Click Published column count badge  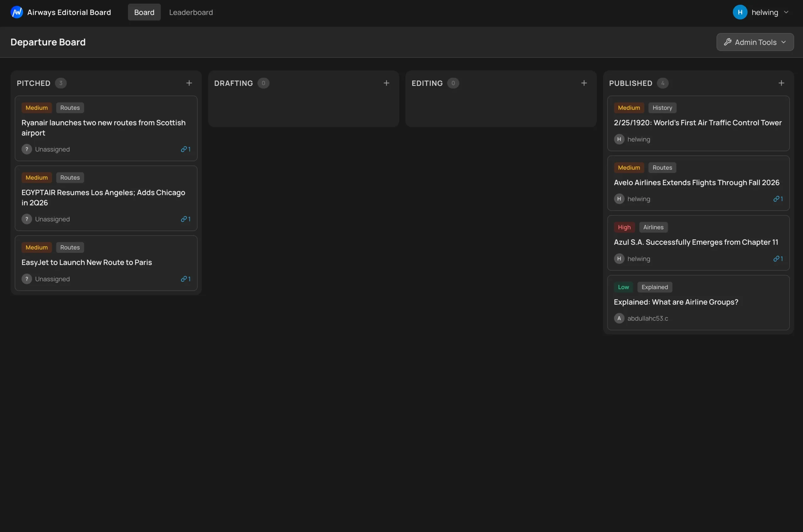662,83
